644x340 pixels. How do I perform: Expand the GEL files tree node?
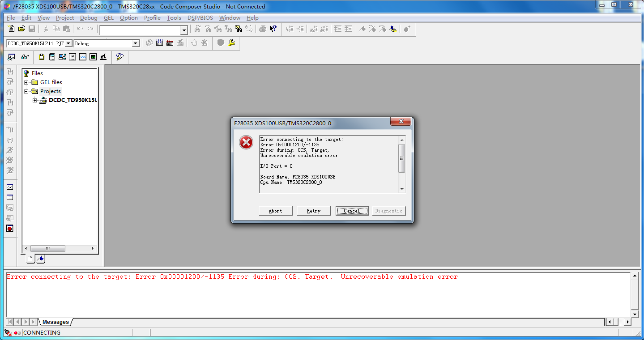[26, 82]
